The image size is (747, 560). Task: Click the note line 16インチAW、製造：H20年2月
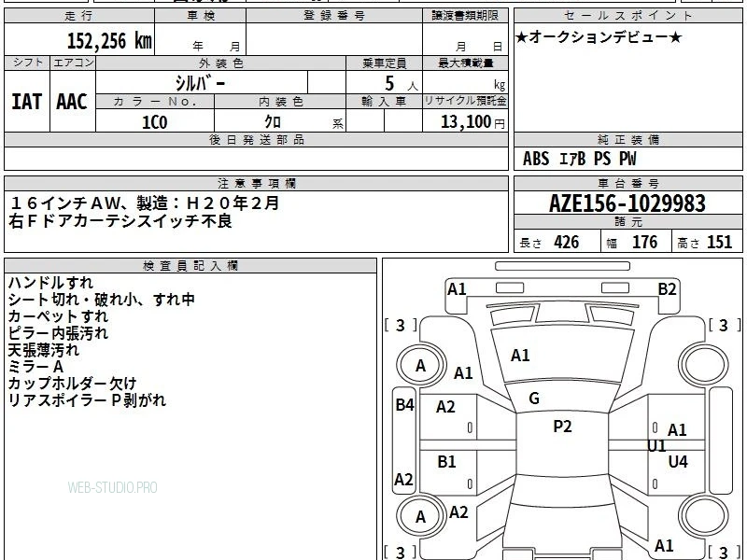click(145, 203)
